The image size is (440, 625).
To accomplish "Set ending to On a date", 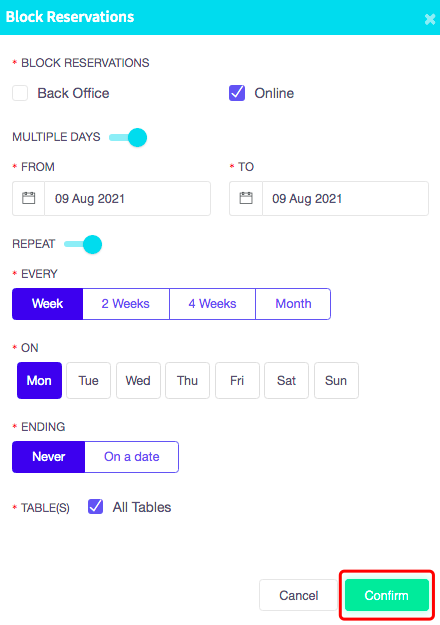I will click(132, 457).
